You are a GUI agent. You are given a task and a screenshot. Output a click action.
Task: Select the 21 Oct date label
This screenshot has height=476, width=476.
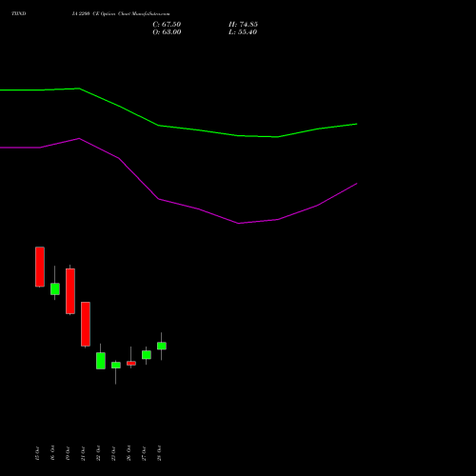tap(83, 453)
